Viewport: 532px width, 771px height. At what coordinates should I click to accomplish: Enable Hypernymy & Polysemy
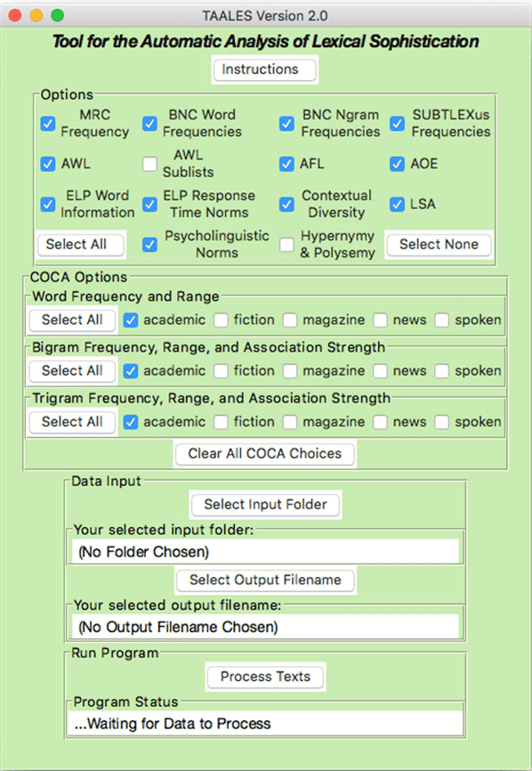coord(286,244)
